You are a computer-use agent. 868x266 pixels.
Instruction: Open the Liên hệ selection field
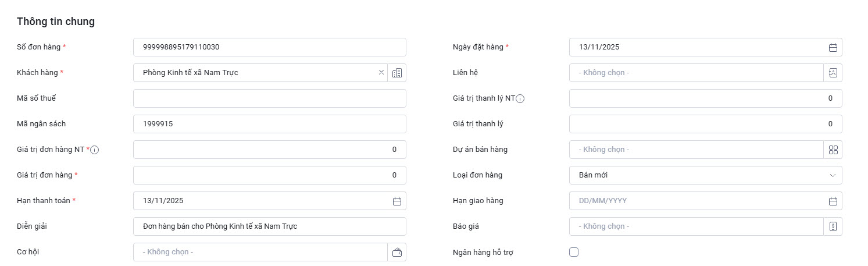coord(696,73)
